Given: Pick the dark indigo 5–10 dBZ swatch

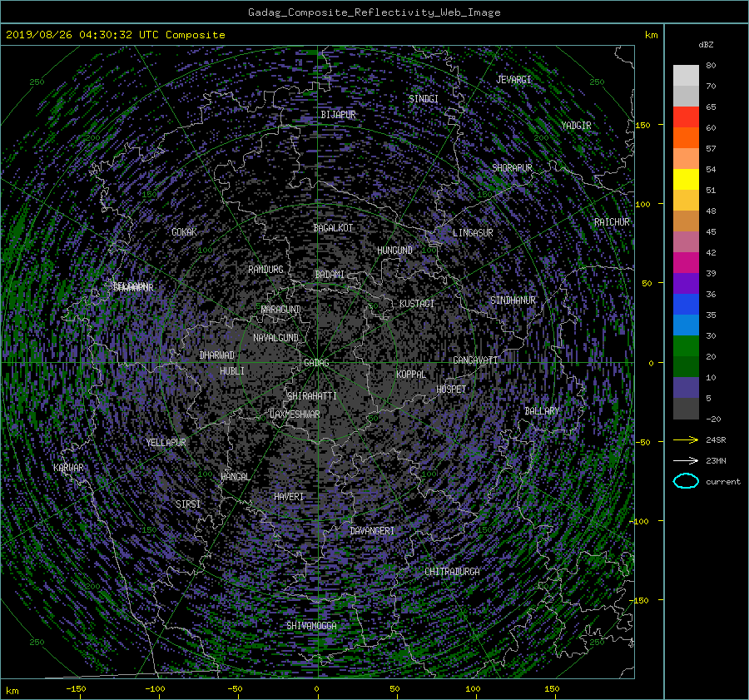Looking at the screenshot, I should [x=686, y=388].
